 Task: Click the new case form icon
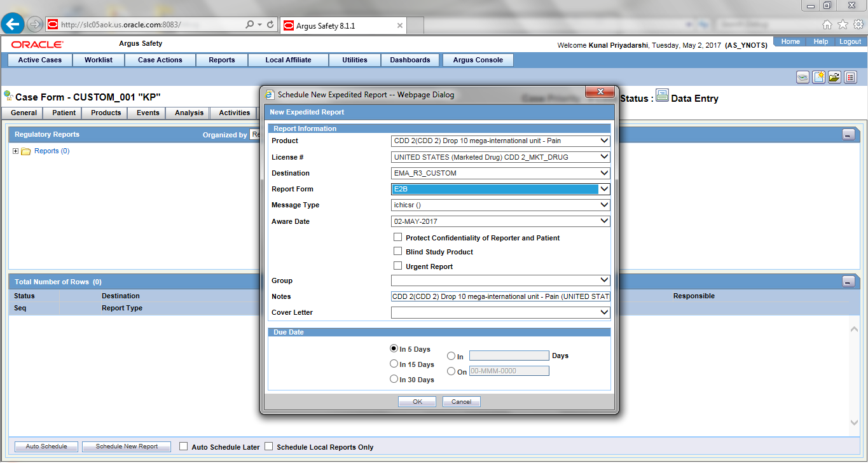[819, 77]
